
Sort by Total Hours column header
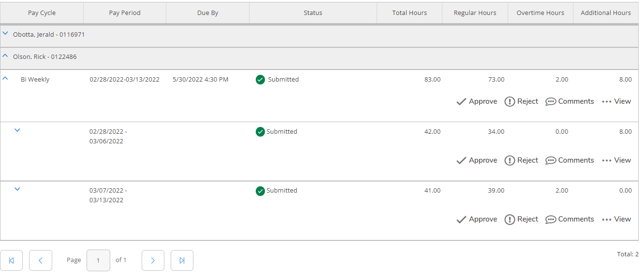[410, 13]
